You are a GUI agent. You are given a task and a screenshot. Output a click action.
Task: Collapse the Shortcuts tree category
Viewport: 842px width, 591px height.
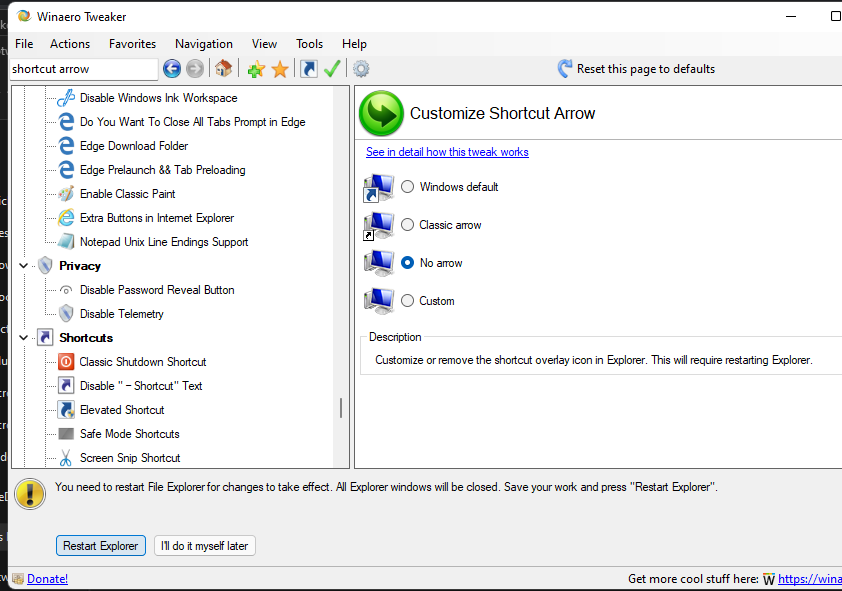tap(23, 338)
